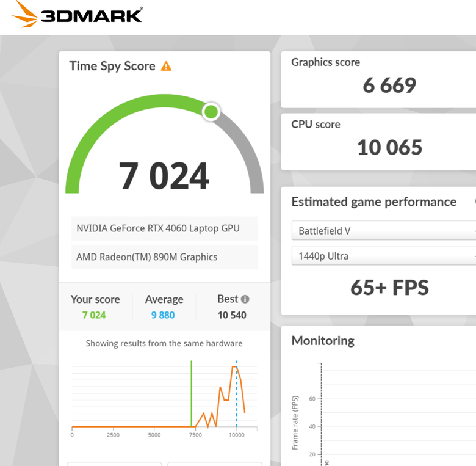Image resolution: width=476 pixels, height=466 pixels.
Task: Click the 65+ FPS estimate
Action: point(389,288)
